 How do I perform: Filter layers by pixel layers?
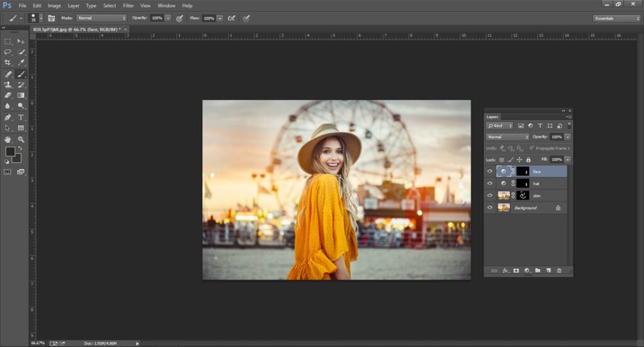coord(521,126)
